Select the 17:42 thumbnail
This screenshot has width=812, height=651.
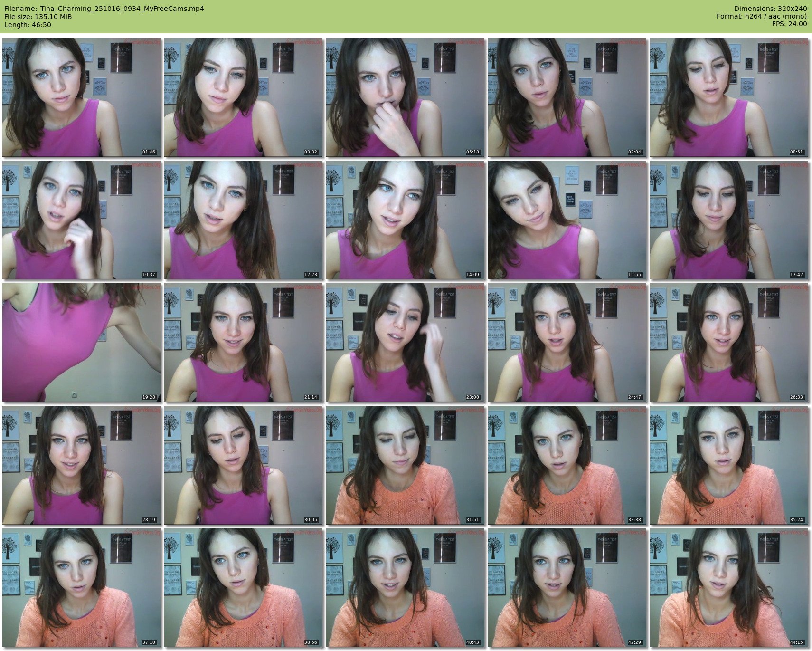tap(729, 220)
